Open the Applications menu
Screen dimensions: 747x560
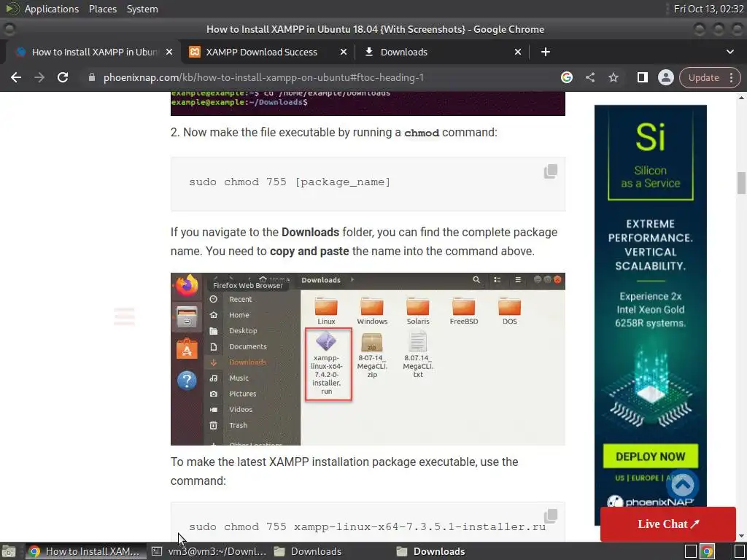(52, 9)
